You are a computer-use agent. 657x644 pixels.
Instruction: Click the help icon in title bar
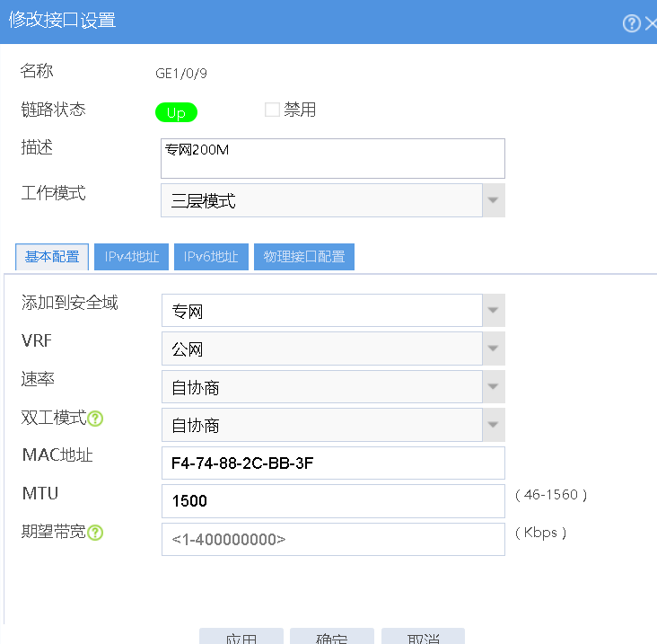(631, 23)
